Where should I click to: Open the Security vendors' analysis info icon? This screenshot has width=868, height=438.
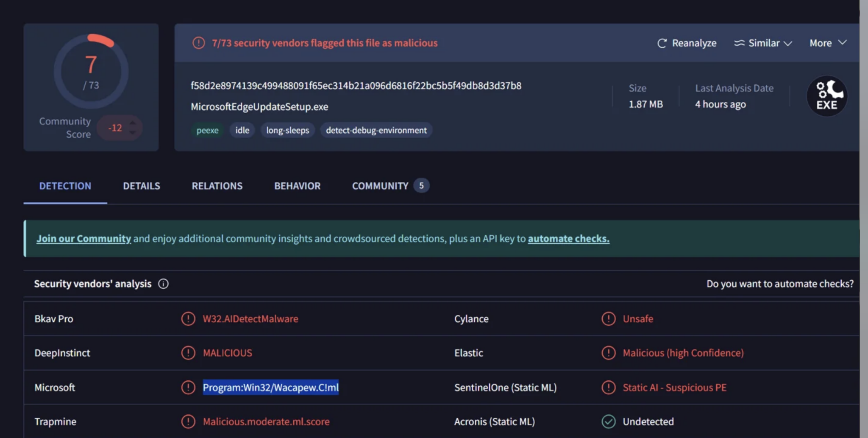pos(163,284)
